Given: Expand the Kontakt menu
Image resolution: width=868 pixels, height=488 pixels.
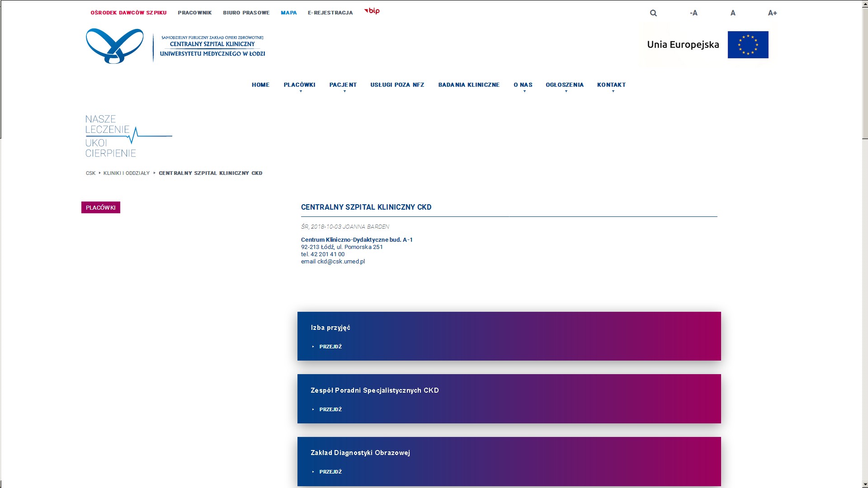Looking at the screenshot, I should (612, 85).
